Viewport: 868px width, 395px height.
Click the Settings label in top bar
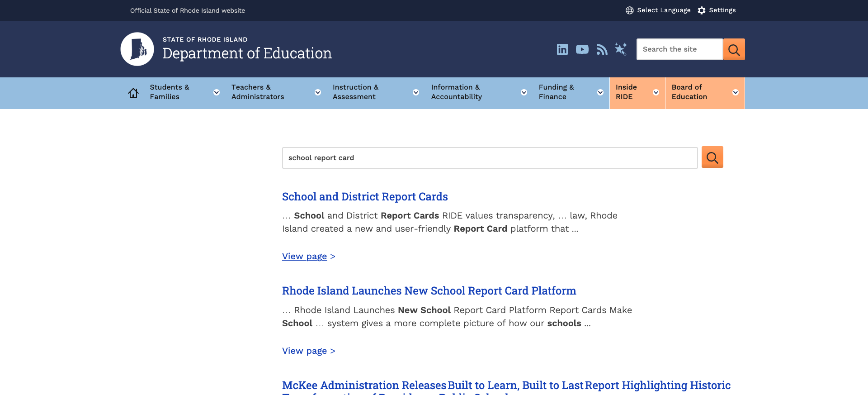pyautogui.click(x=722, y=10)
